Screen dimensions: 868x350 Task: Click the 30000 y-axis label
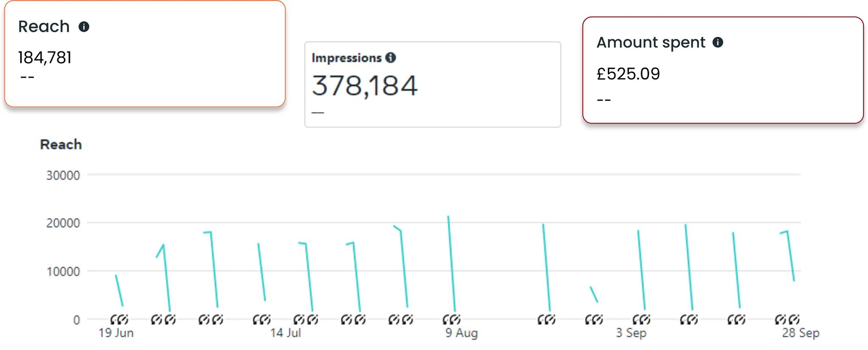coord(63,175)
